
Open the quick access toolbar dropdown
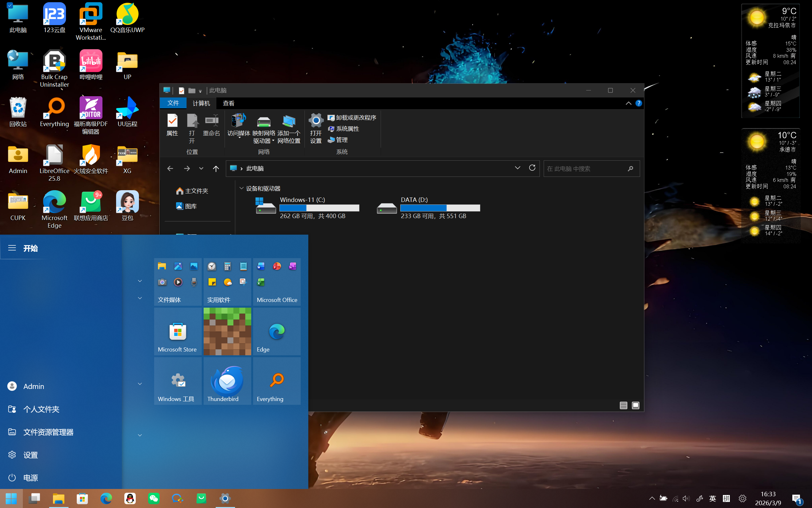(x=200, y=91)
